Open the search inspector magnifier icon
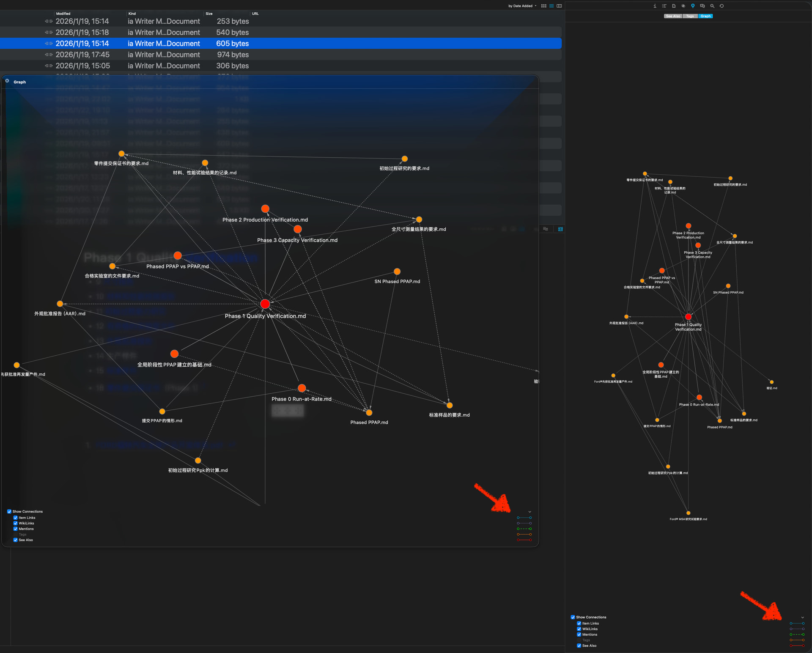 point(712,6)
